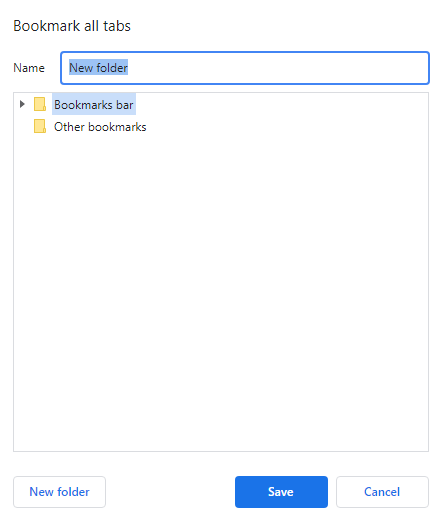This screenshot has width=442, height=521.
Task: Click blank area inside Name field after text
Action: [x=277, y=68]
